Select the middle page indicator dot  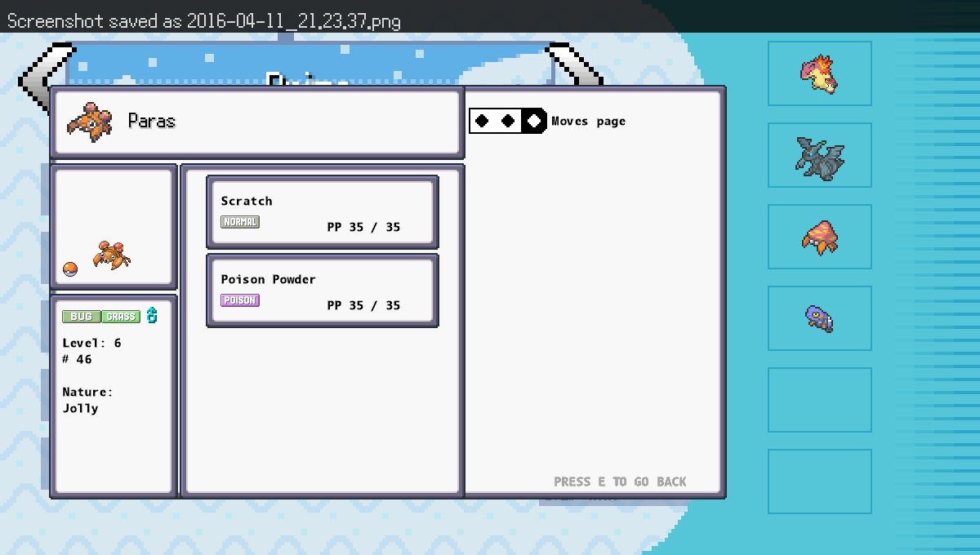[508, 121]
